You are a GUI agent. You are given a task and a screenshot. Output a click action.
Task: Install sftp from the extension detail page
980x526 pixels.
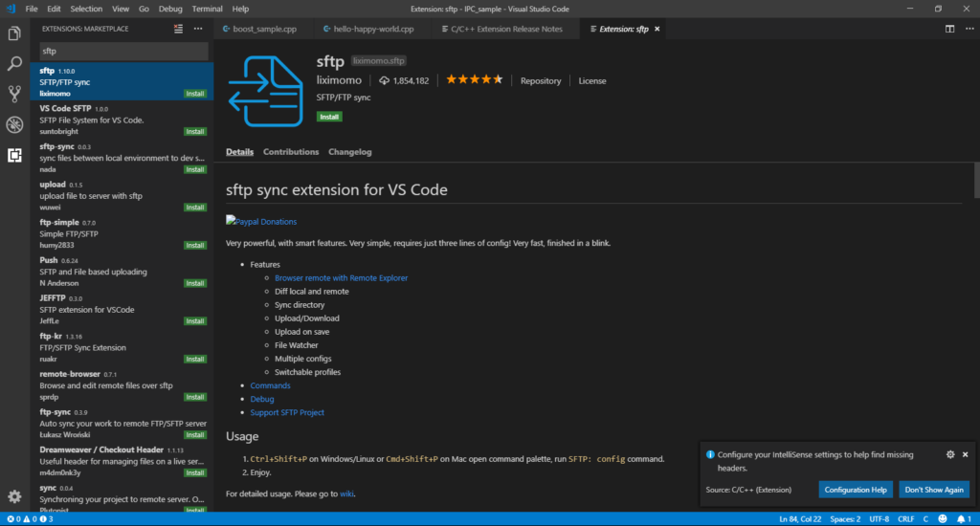[x=329, y=117]
